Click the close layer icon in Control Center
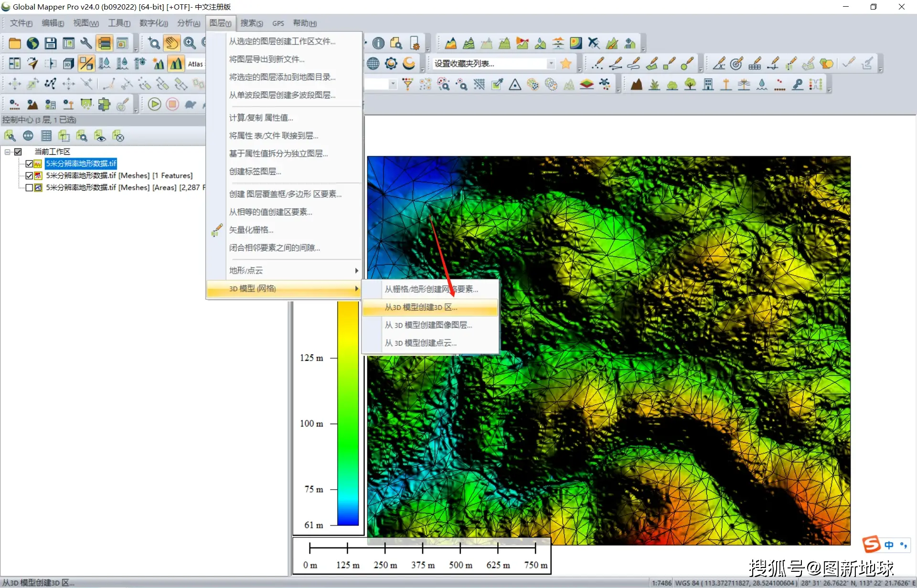917x588 pixels. coord(118,136)
